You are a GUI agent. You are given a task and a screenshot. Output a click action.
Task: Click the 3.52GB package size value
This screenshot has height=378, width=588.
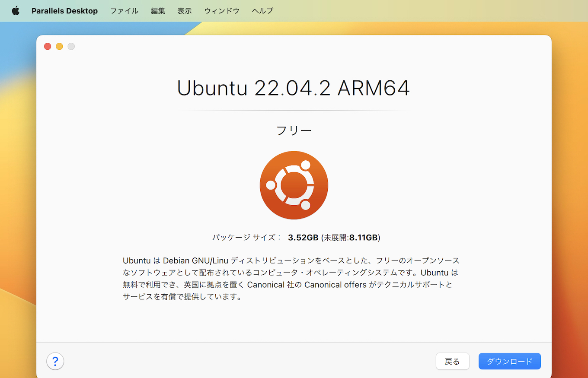(x=303, y=237)
